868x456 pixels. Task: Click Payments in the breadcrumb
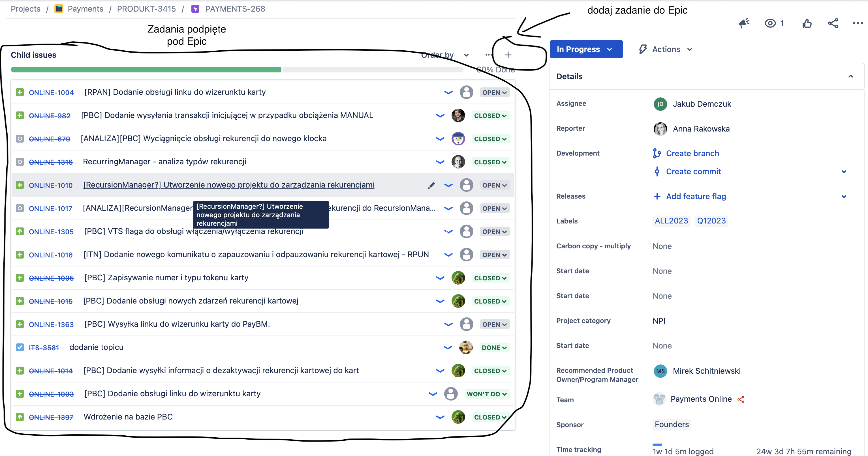tap(85, 9)
